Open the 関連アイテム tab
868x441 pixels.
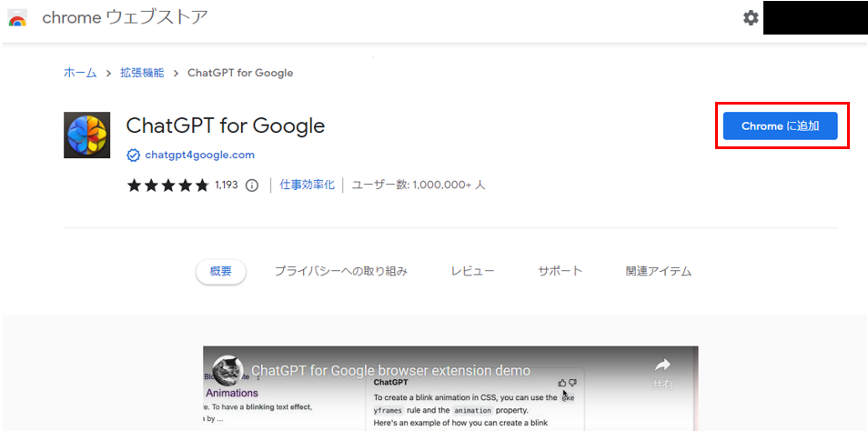click(x=658, y=271)
